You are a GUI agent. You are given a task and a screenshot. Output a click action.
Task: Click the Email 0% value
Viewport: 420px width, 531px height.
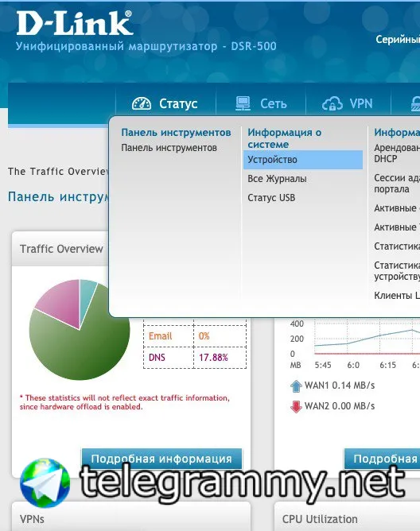point(204,336)
